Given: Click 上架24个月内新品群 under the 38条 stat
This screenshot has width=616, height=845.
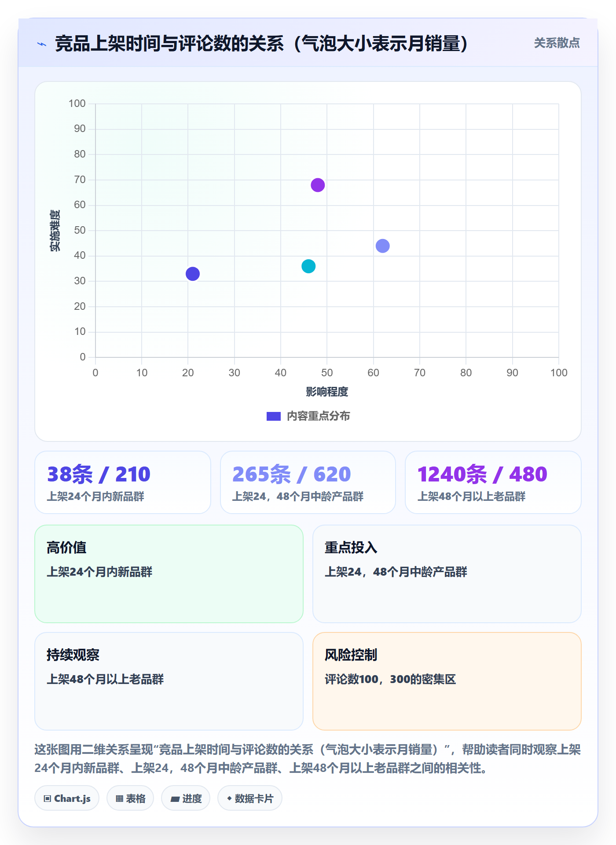Looking at the screenshot, I should click(95, 496).
